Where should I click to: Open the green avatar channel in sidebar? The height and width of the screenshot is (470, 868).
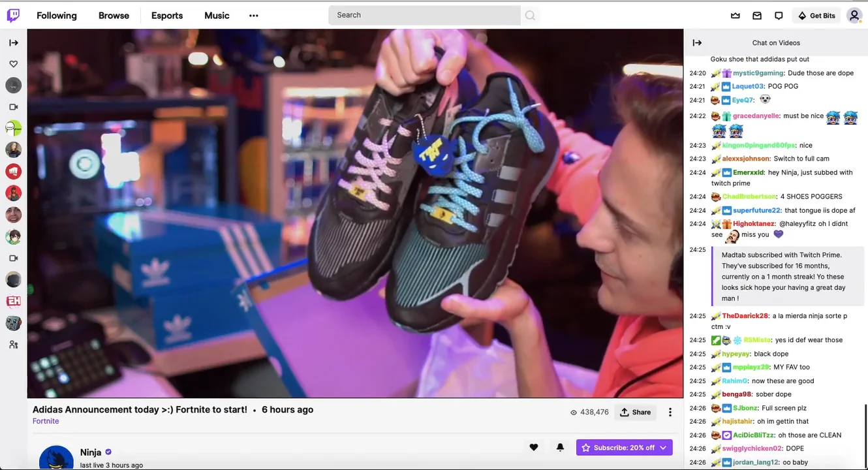pyautogui.click(x=13, y=128)
